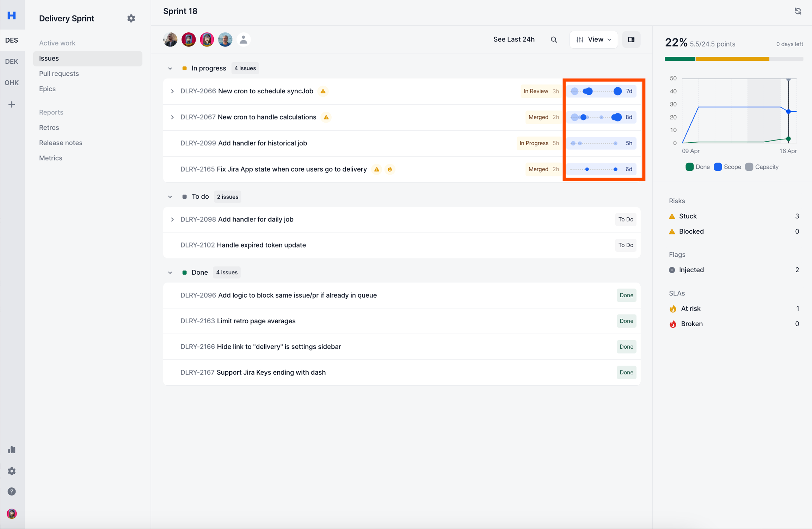Click the stuck warning icon on DLRY-2066
This screenshot has height=529, width=812.
point(323,91)
